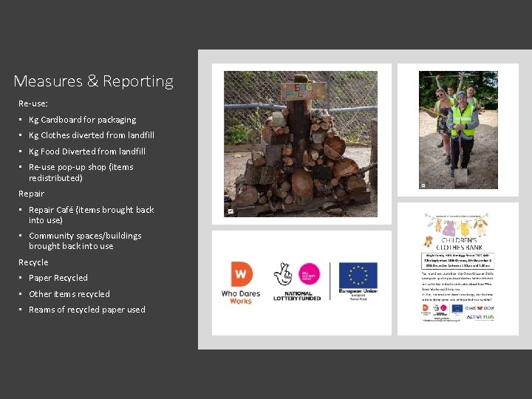
Task: Click the small icon at workers photo corner
Action: coord(423,185)
